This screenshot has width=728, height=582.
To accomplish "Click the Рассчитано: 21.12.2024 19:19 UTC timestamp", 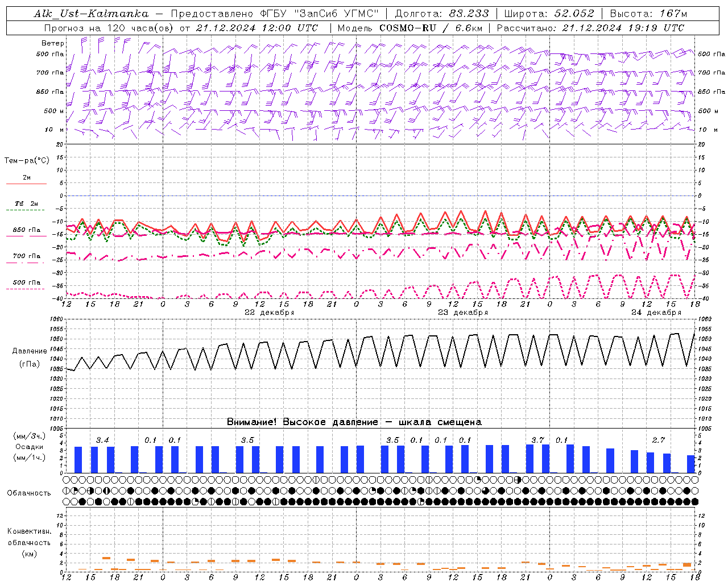I will pos(590,28).
